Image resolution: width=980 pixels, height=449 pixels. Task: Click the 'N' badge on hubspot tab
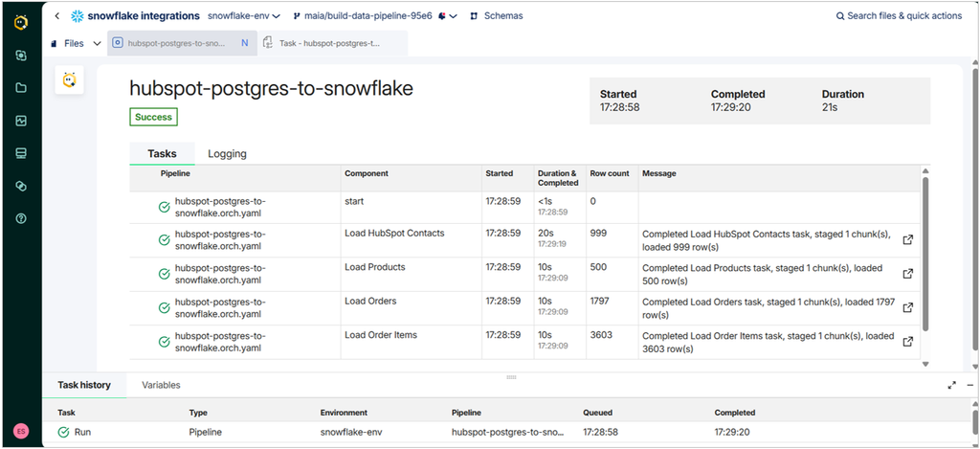pyautogui.click(x=244, y=43)
